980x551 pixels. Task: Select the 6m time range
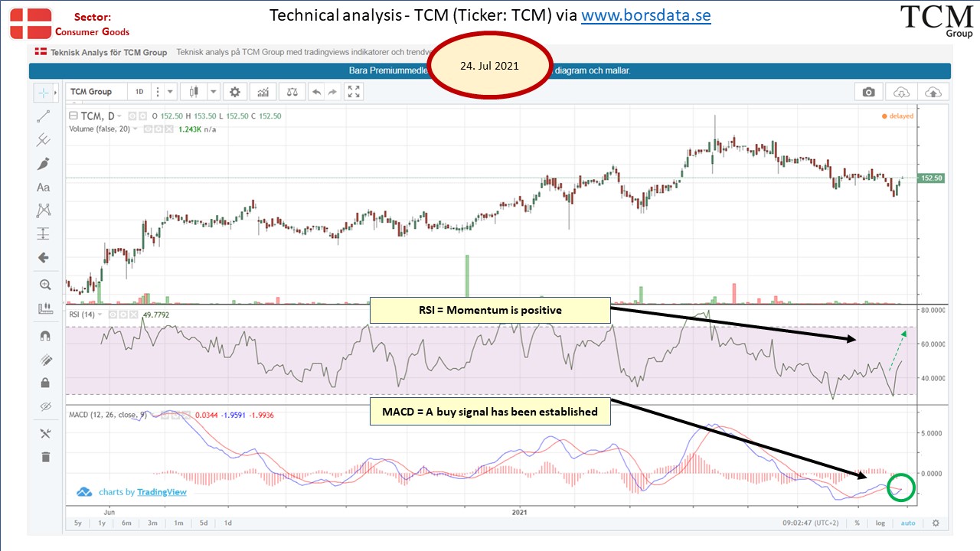pyautogui.click(x=127, y=523)
